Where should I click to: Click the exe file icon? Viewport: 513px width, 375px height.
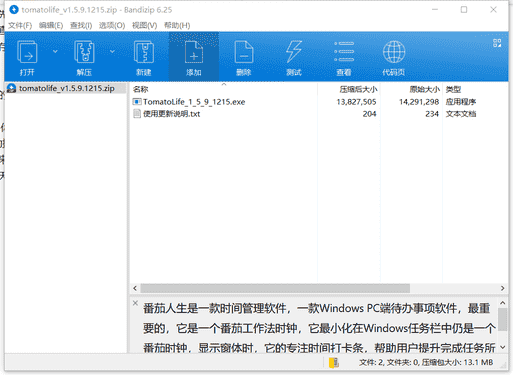(137, 101)
